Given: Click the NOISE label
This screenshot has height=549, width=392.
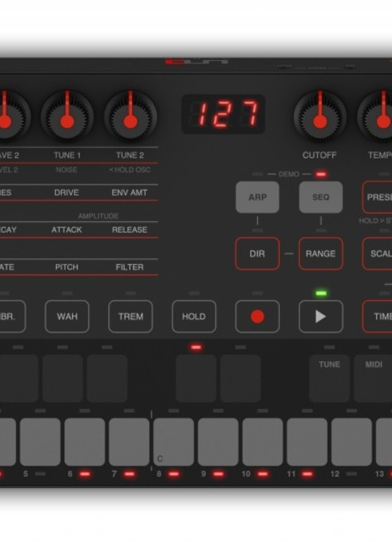Looking at the screenshot, I should [x=67, y=170].
